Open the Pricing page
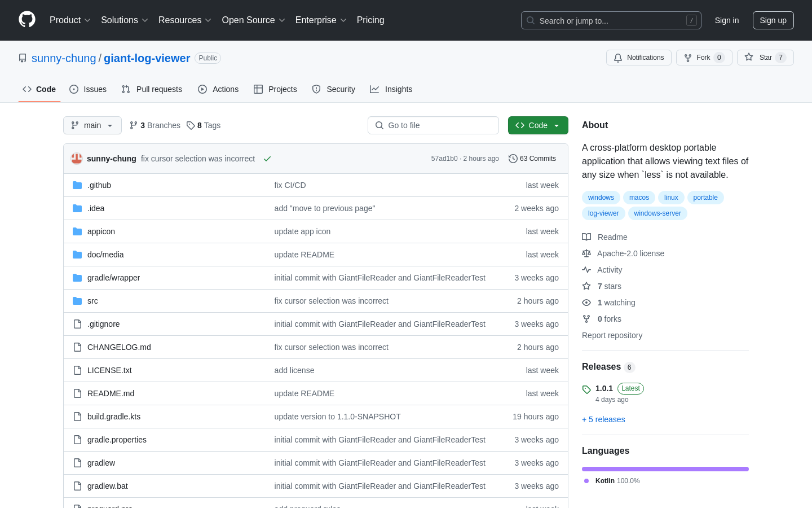Screen dimensions: 812x508 [x=370, y=20]
